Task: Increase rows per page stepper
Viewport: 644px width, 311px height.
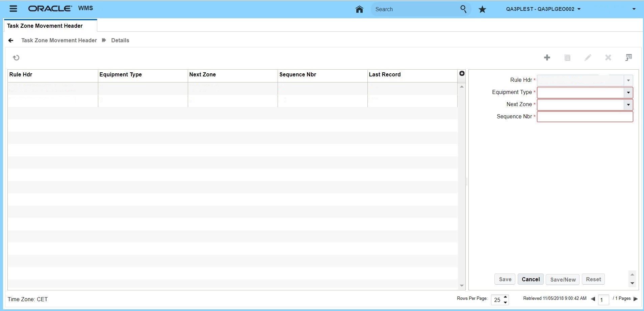Action: [506, 297]
